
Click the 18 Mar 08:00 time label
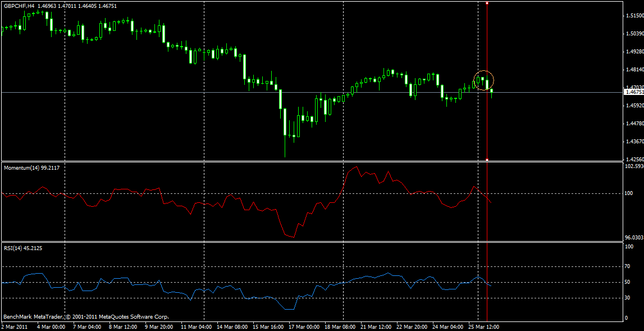pos(340,327)
